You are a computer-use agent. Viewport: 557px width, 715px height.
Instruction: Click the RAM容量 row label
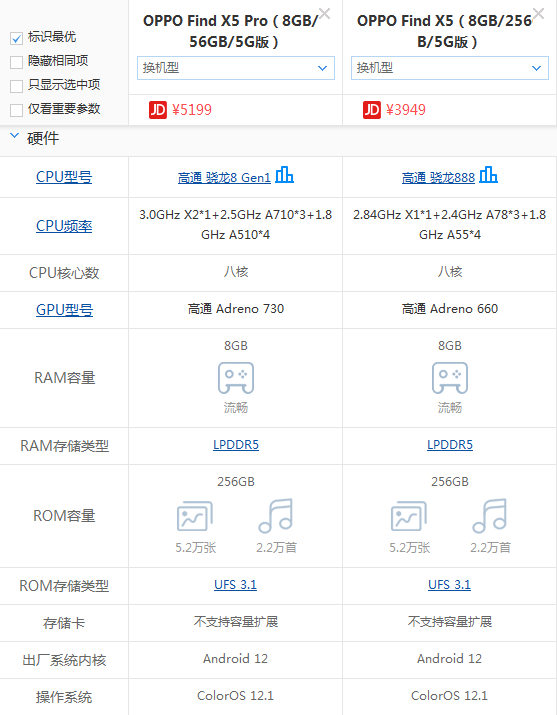coord(64,378)
